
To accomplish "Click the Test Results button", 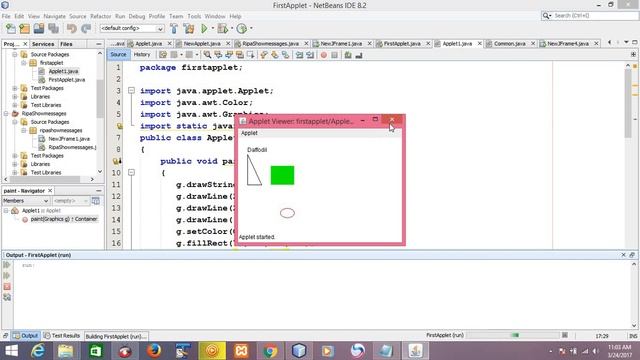I will coord(62,336).
